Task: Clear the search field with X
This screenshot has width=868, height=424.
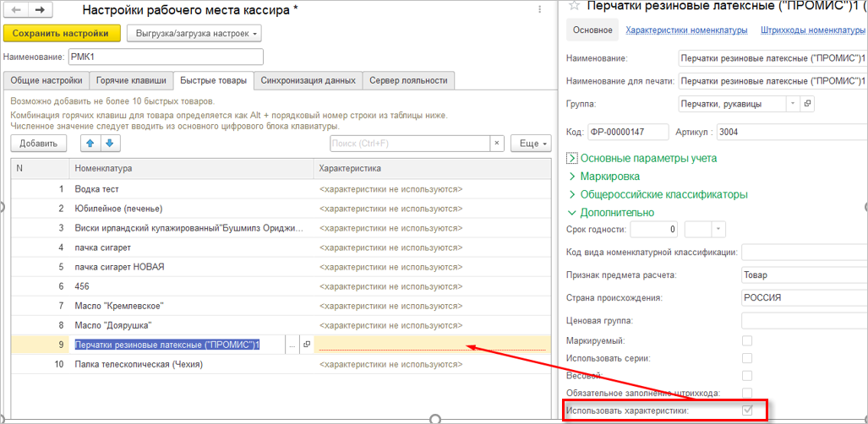Action: (x=497, y=144)
